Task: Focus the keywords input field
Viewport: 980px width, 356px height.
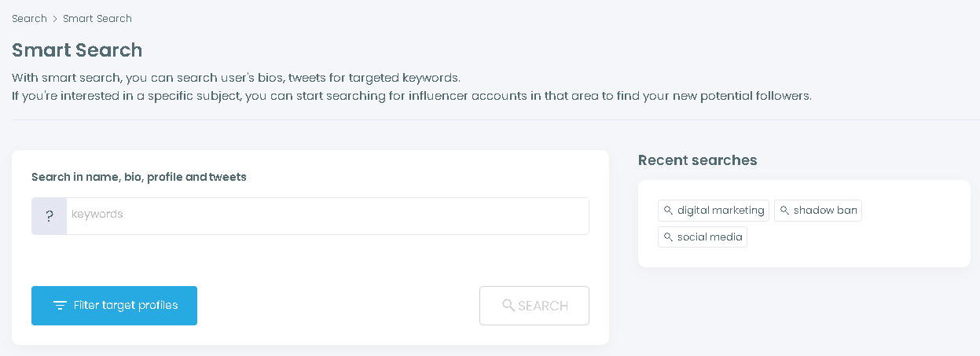Action: (327, 215)
